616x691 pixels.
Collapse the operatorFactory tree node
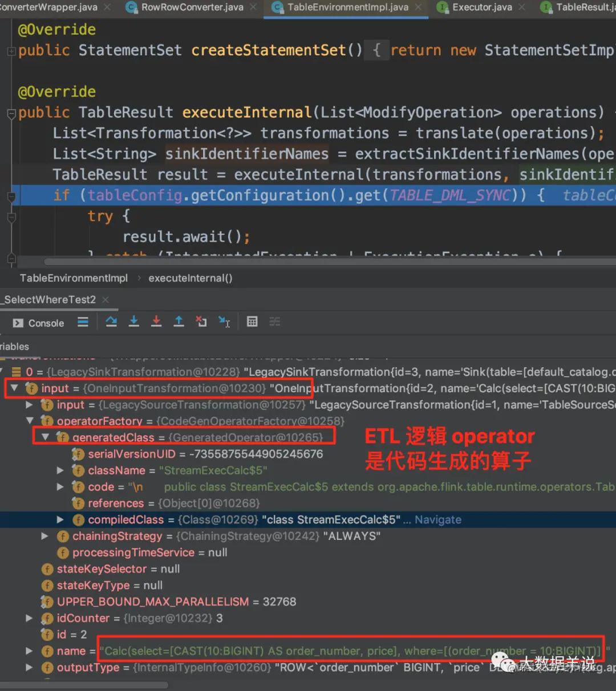[30, 421]
